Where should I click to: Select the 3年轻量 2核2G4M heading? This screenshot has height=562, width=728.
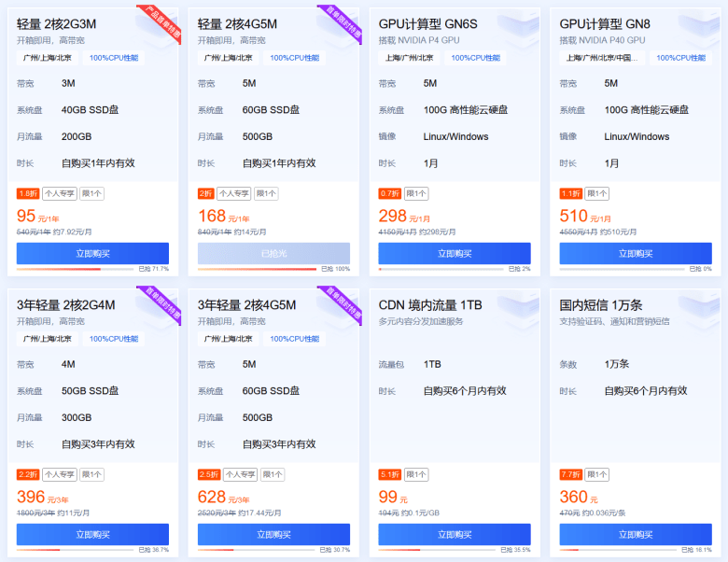tap(66, 305)
